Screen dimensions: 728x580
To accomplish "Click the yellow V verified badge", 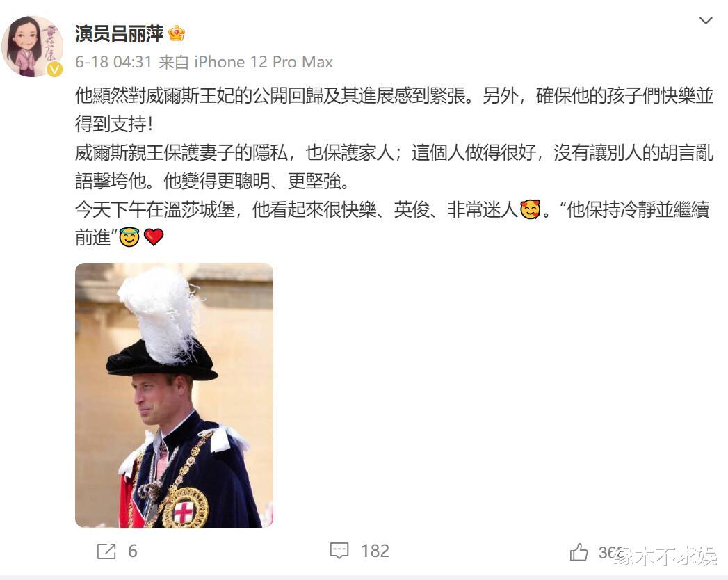I will pos(55,70).
